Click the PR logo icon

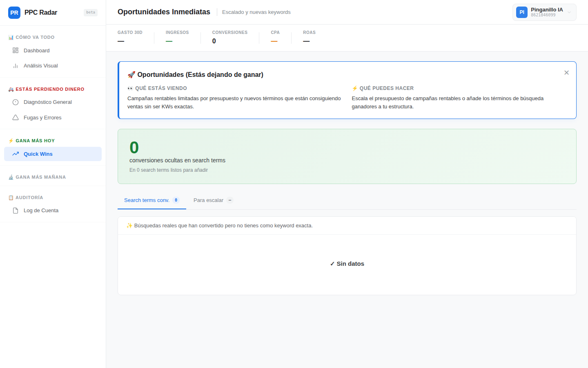click(14, 13)
